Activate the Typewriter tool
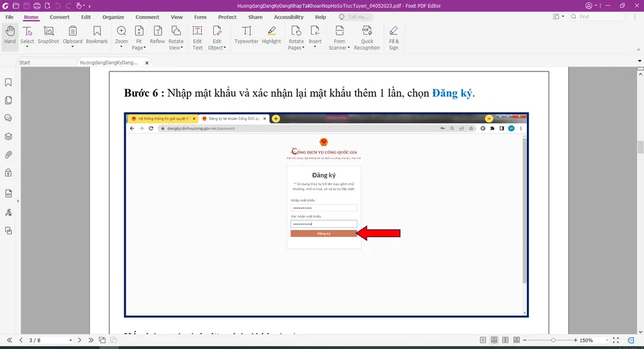The height and width of the screenshot is (349, 644). pos(246,35)
